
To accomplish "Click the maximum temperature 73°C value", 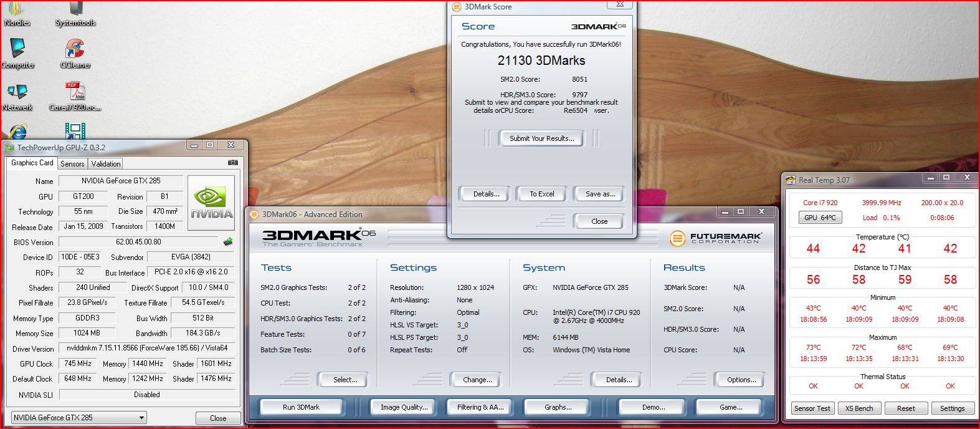I will coord(813,347).
